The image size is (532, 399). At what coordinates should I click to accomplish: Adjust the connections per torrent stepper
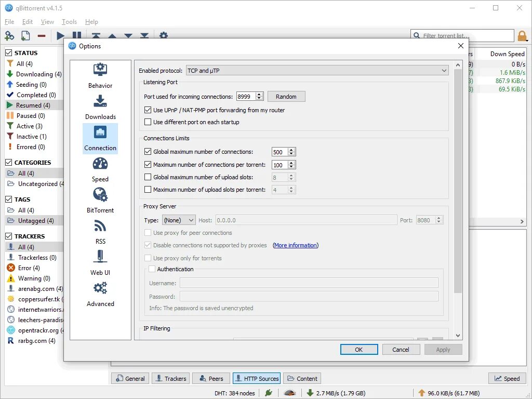pos(291,165)
